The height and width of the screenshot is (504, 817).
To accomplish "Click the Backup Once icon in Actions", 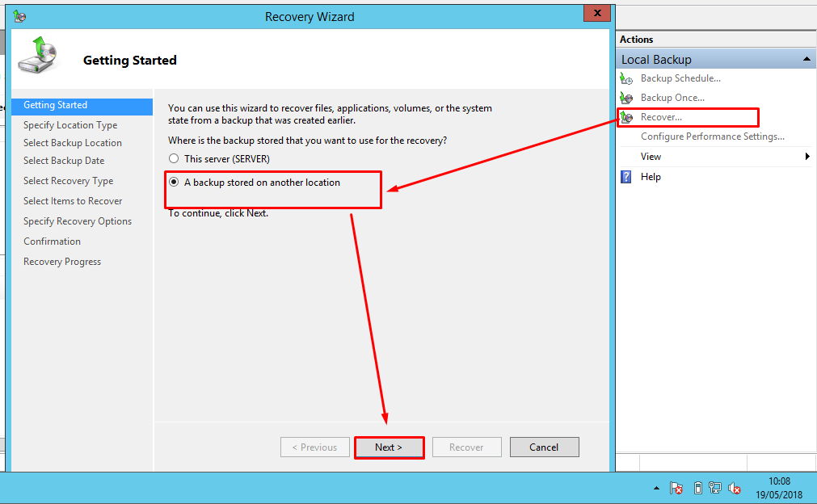I will click(x=626, y=98).
